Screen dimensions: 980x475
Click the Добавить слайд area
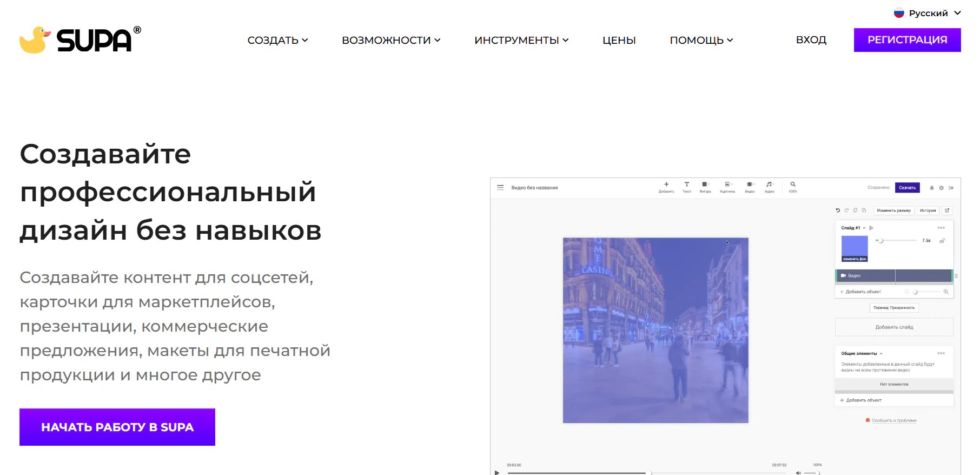pyautogui.click(x=894, y=327)
